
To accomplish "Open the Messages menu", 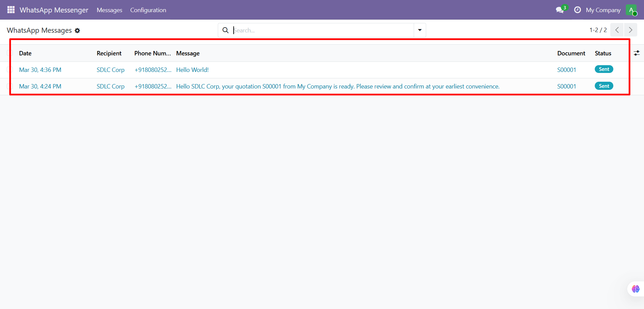I will coord(109,10).
